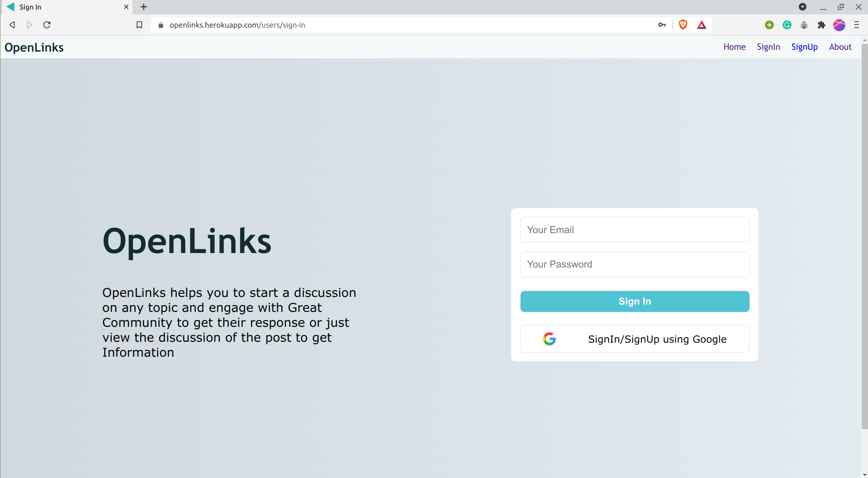868x478 pixels.
Task: Click the OpenLinks brand logo link
Action: click(x=34, y=47)
